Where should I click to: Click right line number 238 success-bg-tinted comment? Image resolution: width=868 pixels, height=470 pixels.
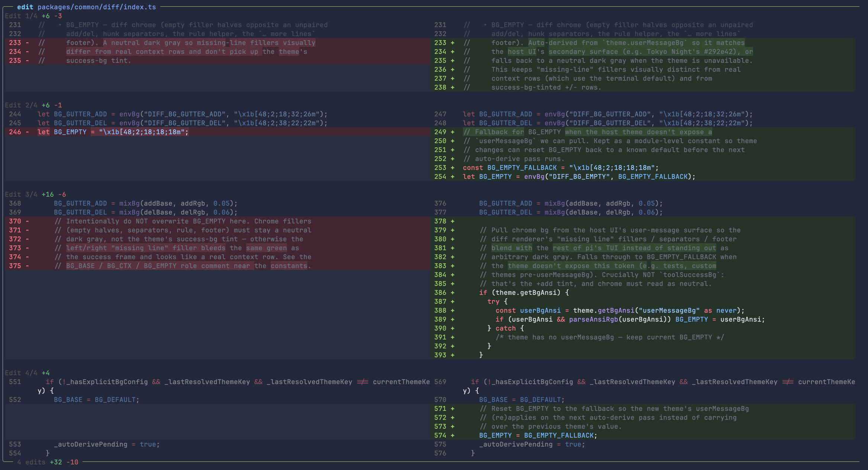point(532,87)
